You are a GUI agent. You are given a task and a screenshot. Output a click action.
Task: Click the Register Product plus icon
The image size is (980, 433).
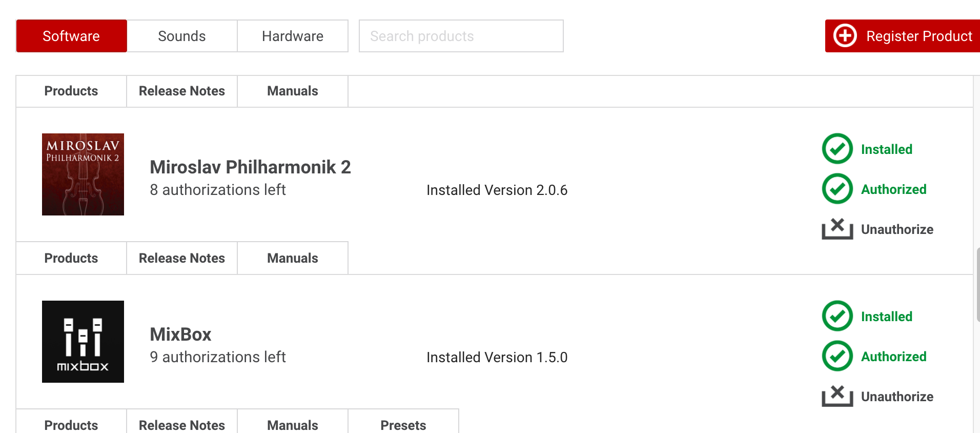(x=845, y=36)
